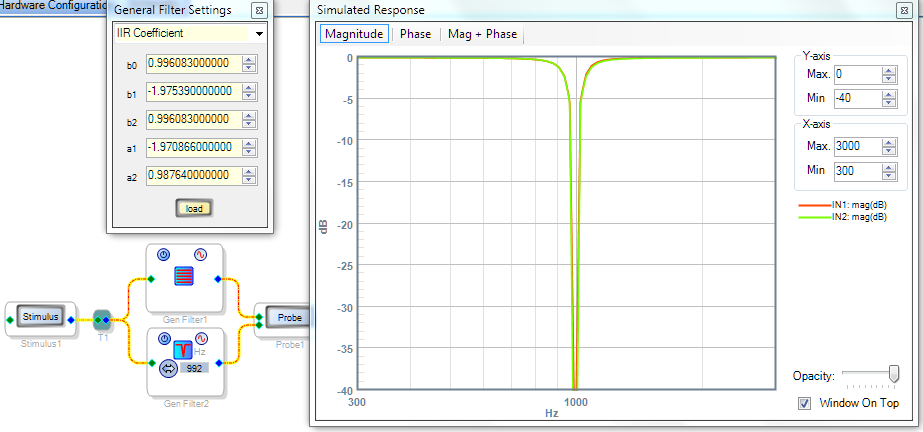Click the X-axis Max value field

click(x=858, y=146)
